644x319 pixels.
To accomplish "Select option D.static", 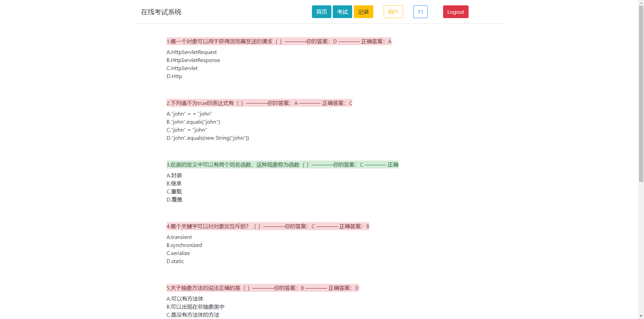I will (175, 261).
